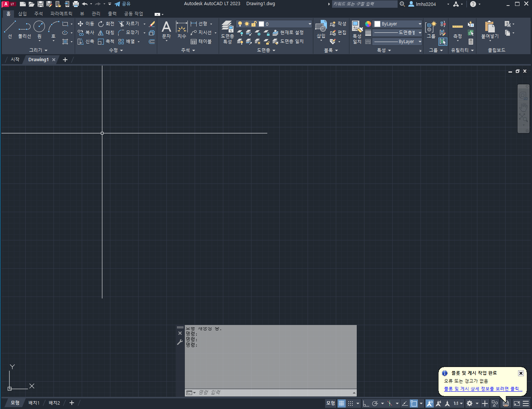Expand the Draw (그리기) panel
The width and height of the screenshot is (532, 409).
click(38, 50)
